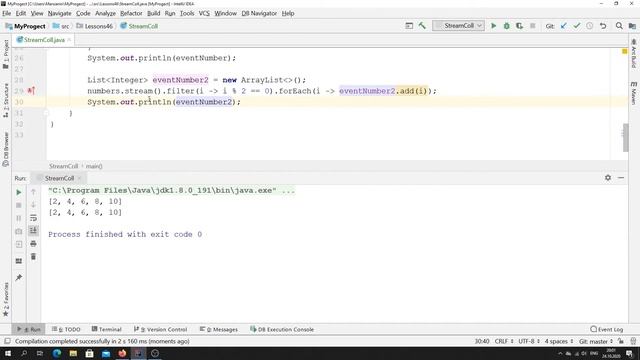Viewport: 640px width, 360px height.
Task: Run StreamColl with the green play button
Action: (493, 26)
